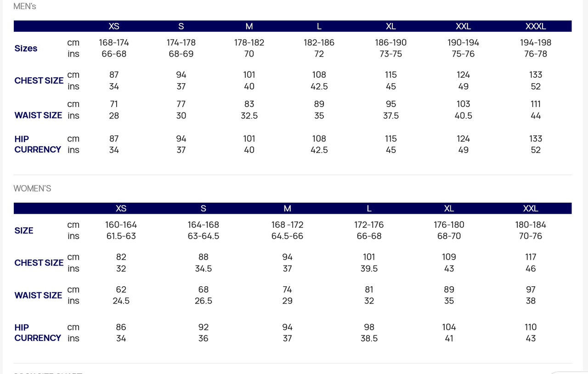Click the L header in women's table
Screen dimensions: 588x374
369,209
